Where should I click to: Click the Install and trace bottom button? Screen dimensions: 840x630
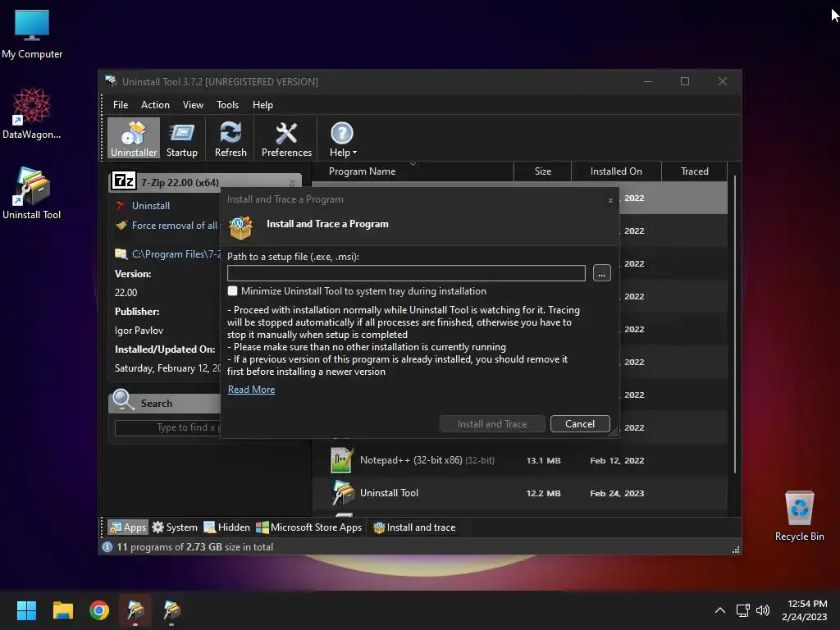(414, 527)
